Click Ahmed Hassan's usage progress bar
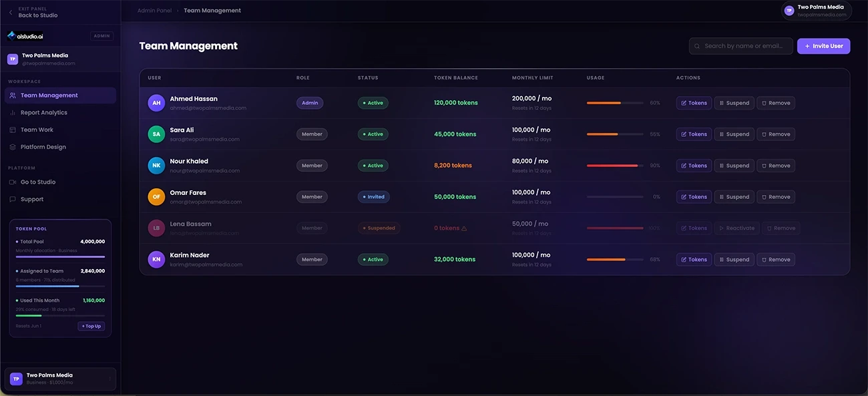The height and width of the screenshot is (396, 868). point(615,103)
